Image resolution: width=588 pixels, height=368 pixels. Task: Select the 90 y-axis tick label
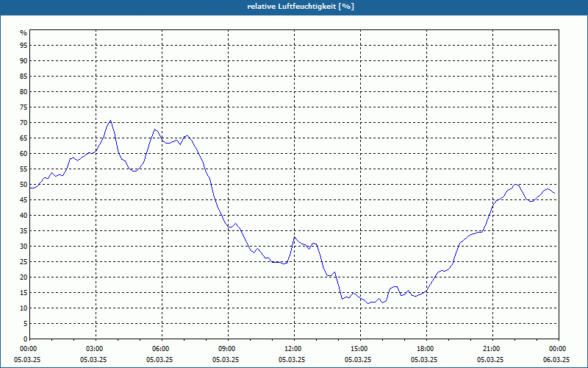tap(24, 61)
